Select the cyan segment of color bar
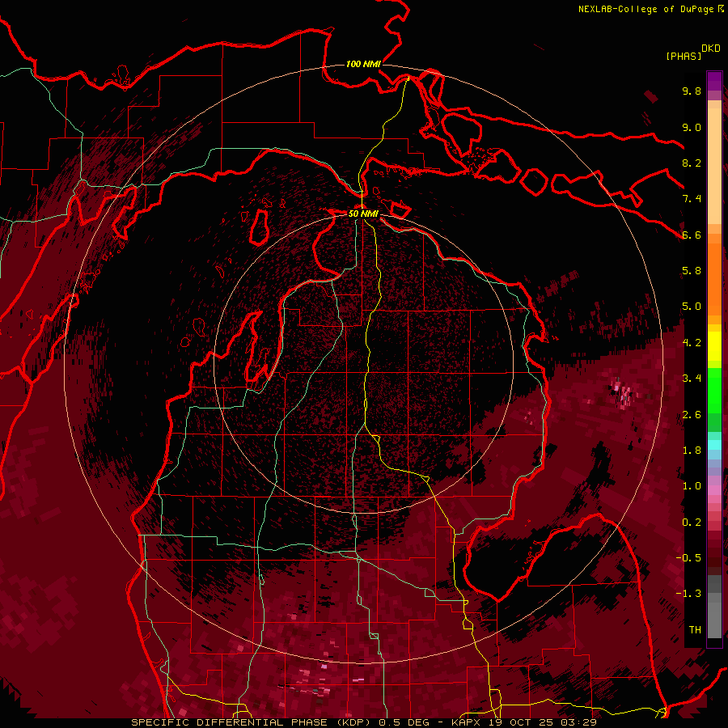This screenshot has height=728, width=728. (x=714, y=445)
